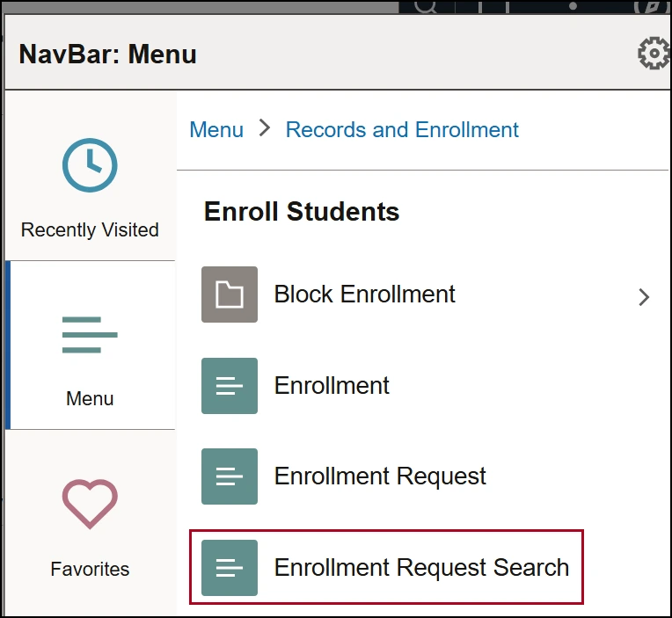Choose the Enrollment menu label
The height and width of the screenshot is (618, 672).
coord(332,386)
